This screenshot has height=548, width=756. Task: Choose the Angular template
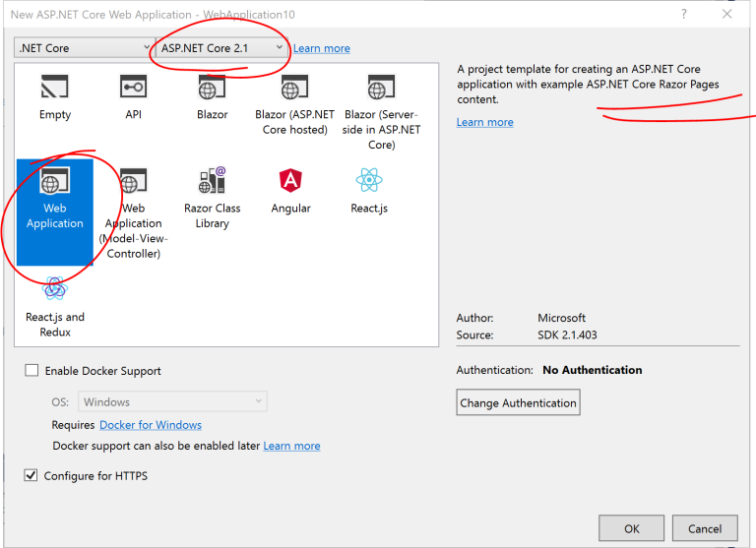click(290, 191)
